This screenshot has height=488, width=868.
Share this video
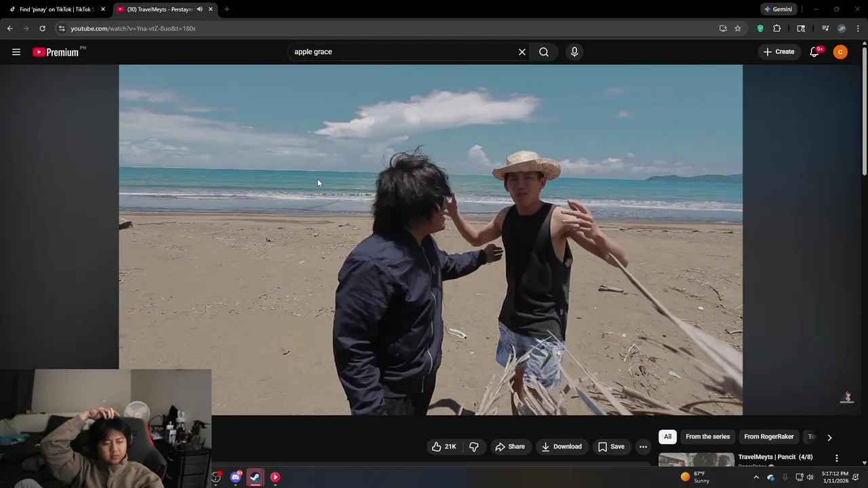(511, 447)
